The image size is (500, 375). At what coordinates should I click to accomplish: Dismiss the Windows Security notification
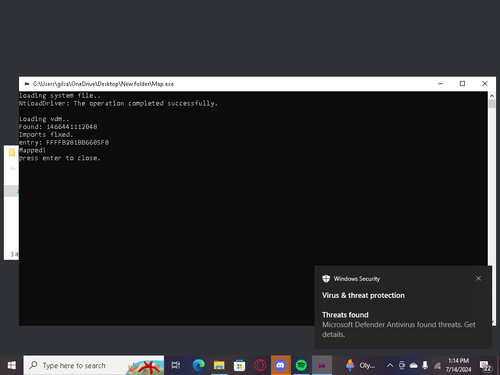pos(478,278)
